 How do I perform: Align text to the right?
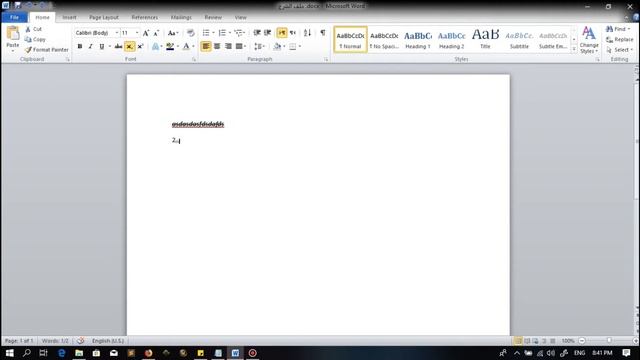click(228, 47)
